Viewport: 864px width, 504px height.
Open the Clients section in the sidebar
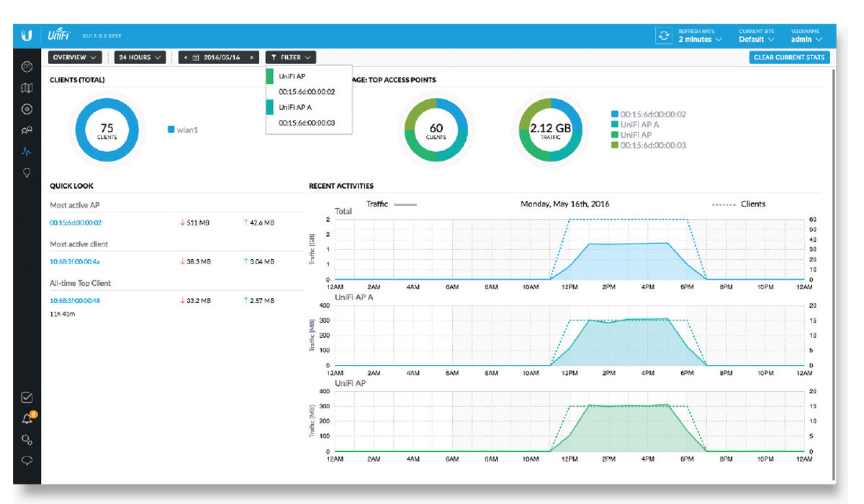(27, 130)
